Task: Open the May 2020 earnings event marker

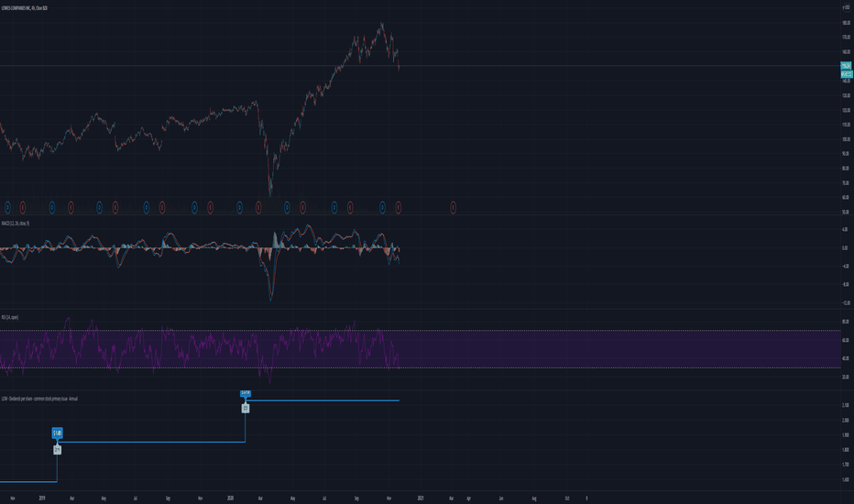Action: [302, 207]
